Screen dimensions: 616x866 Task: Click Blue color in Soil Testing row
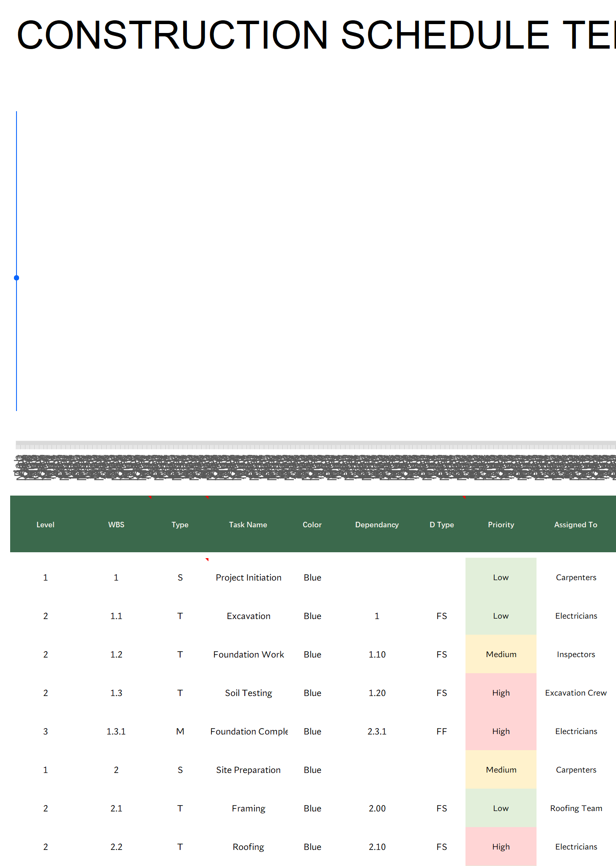[x=312, y=693]
